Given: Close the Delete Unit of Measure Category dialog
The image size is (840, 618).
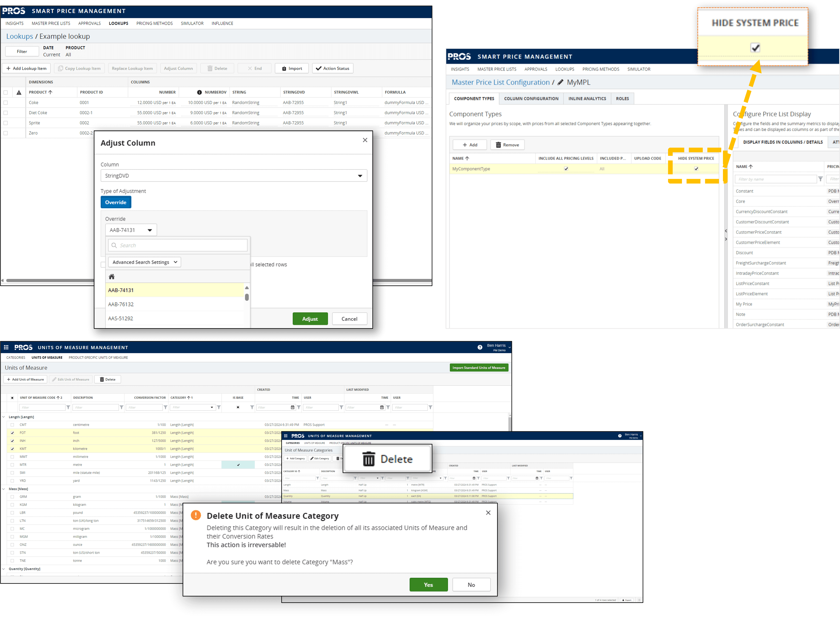Looking at the screenshot, I should tap(488, 513).
